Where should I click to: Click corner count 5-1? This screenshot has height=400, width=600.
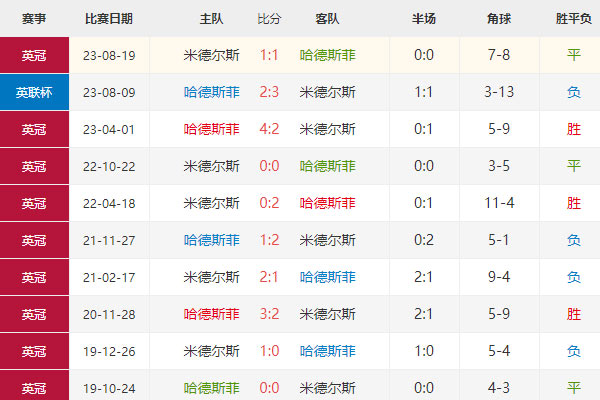[x=499, y=240]
